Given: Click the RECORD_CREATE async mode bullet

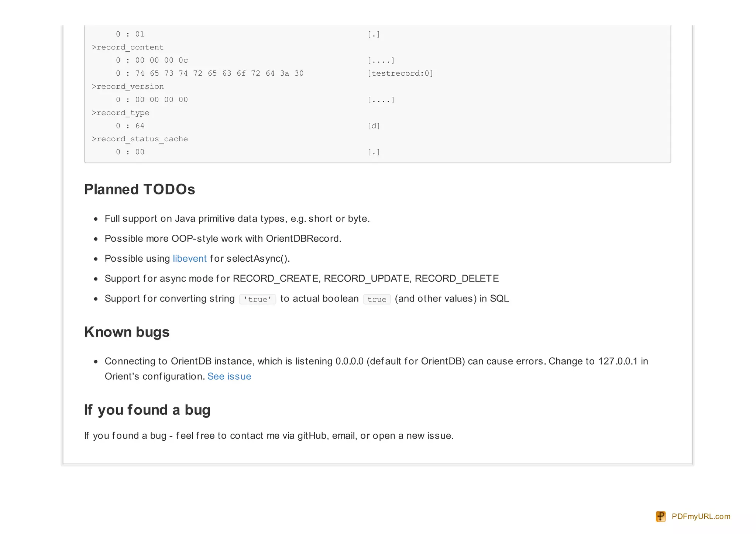Looking at the screenshot, I should pos(302,278).
